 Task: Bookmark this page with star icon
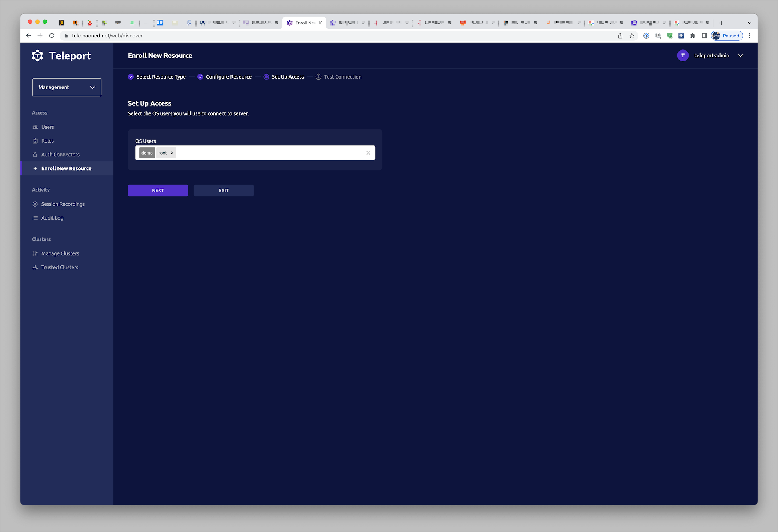[632, 36]
